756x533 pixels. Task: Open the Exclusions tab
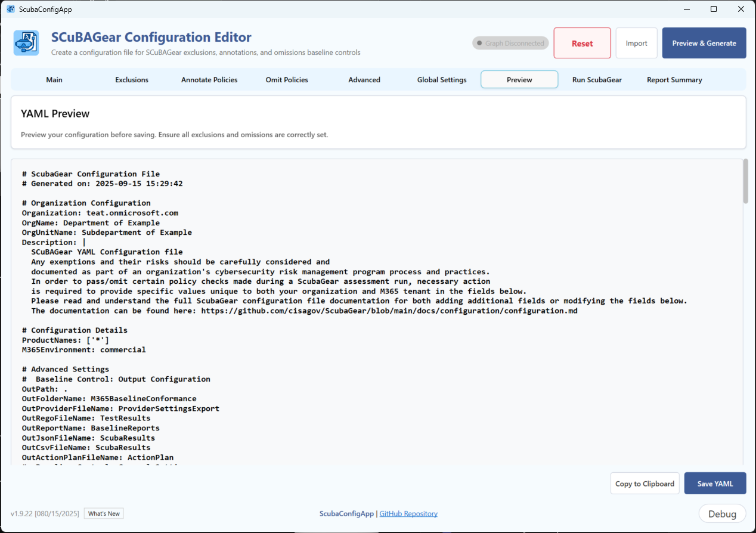click(x=132, y=80)
